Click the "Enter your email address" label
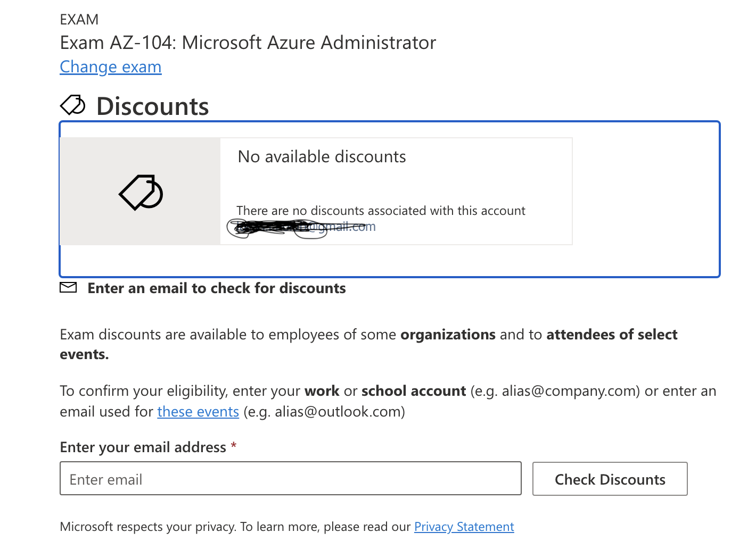The height and width of the screenshot is (549, 756). pos(143,447)
